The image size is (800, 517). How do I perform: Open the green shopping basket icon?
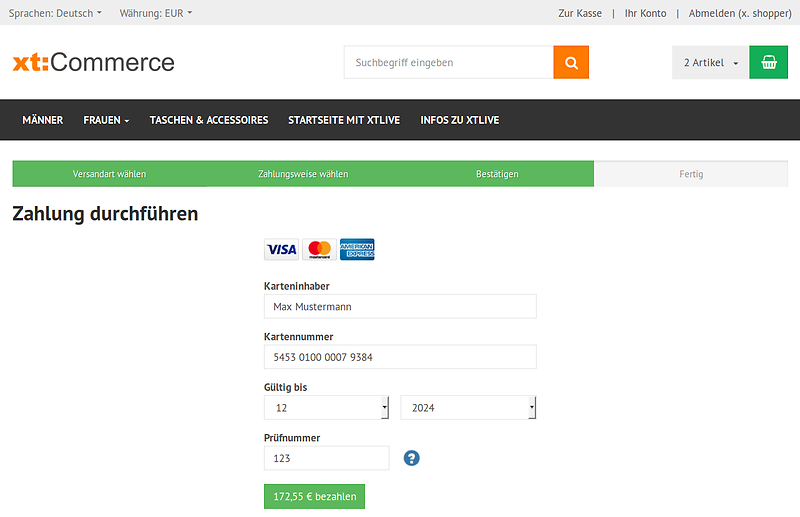pyautogui.click(x=768, y=62)
